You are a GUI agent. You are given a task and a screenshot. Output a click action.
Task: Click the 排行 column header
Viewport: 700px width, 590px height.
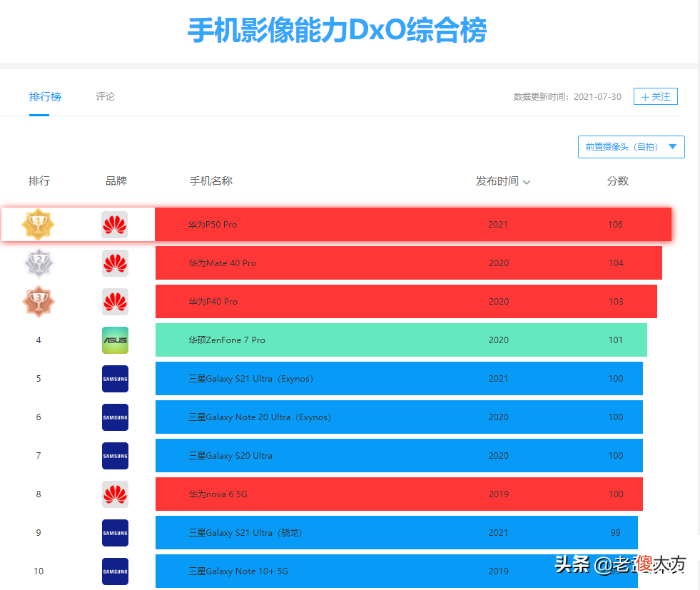(x=39, y=181)
